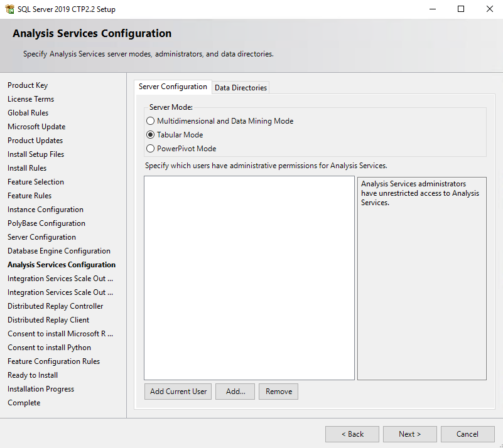
Task: Click the Microsoft Update step
Action: point(36,127)
